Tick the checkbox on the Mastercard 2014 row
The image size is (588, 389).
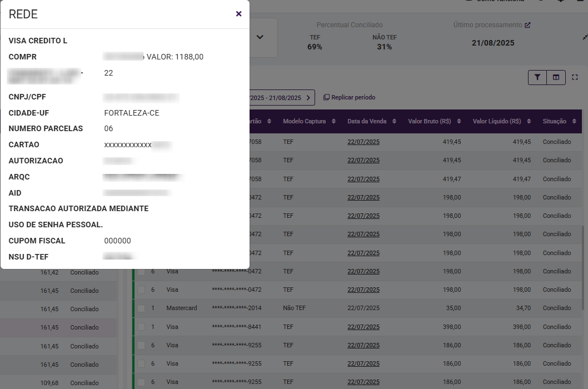point(141,308)
